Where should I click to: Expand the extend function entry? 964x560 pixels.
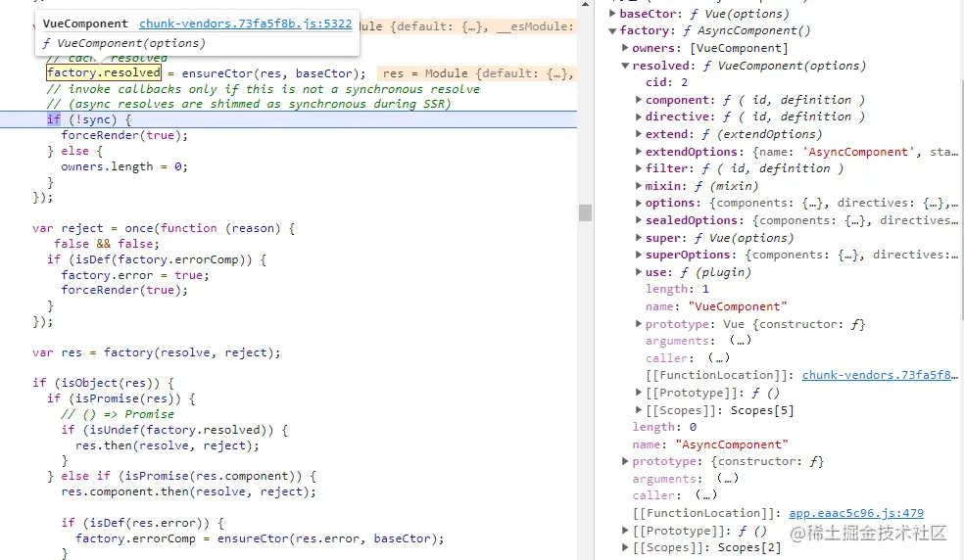click(638, 133)
